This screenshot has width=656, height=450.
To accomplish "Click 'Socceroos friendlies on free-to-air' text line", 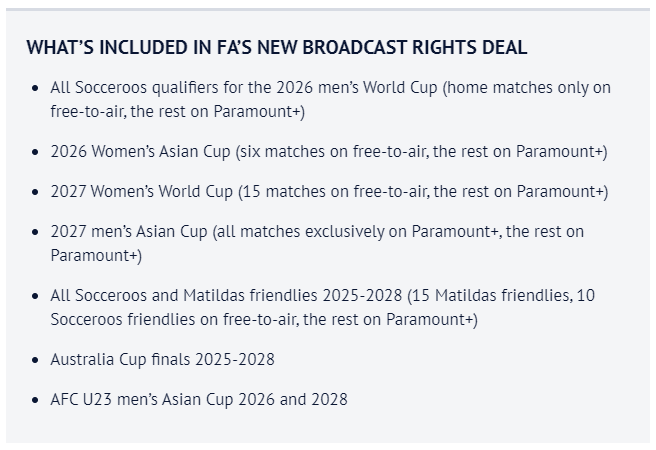I will [x=174, y=320].
